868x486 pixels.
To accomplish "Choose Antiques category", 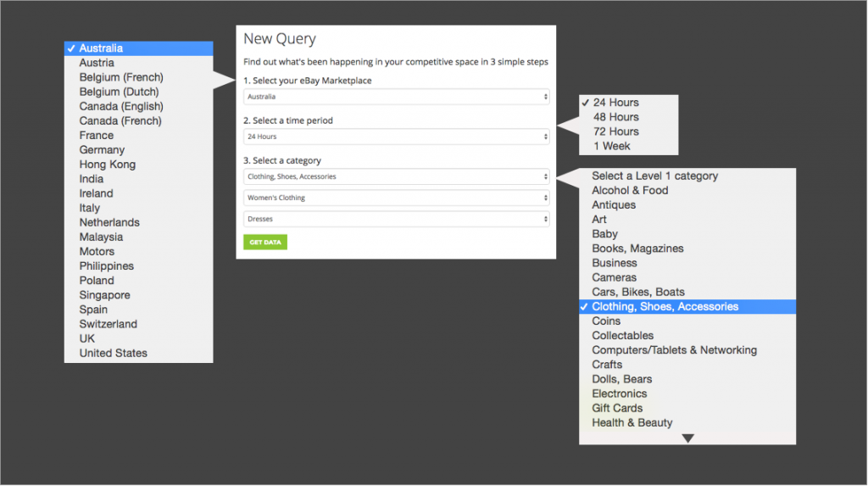I will coord(687,205).
